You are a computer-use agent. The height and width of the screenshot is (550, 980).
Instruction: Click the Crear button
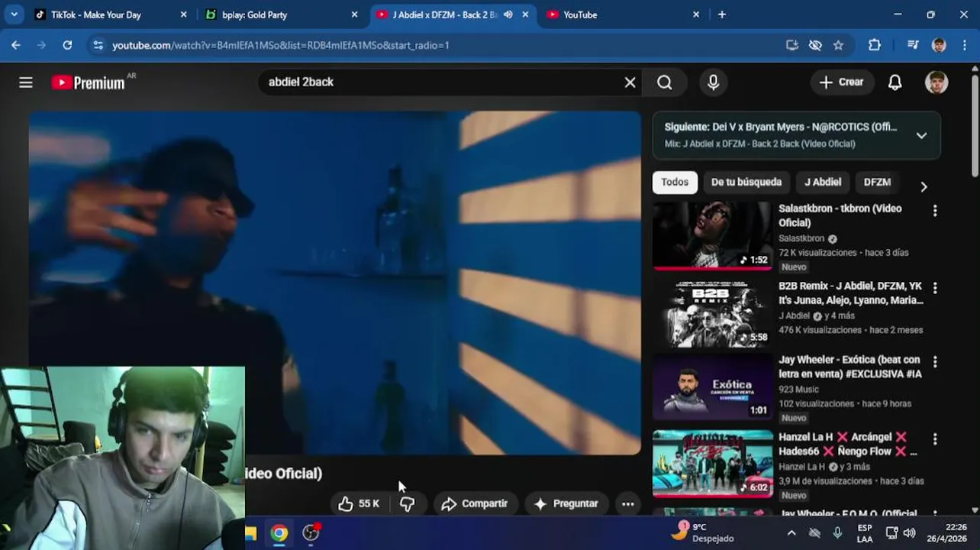click(x=842, y=82)
